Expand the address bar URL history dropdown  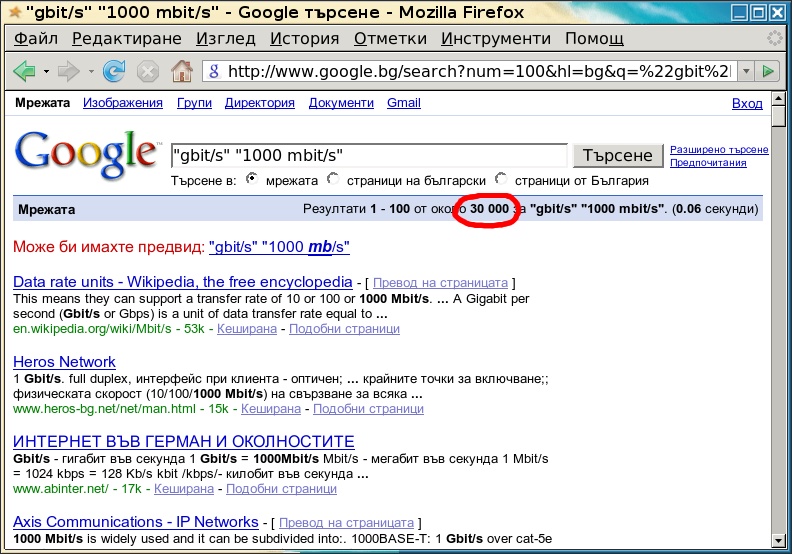pos(746,71)
